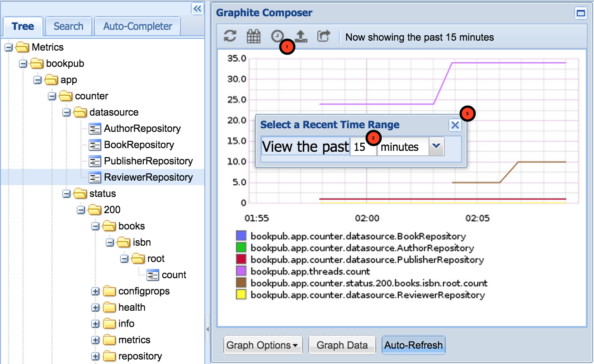Viewport: 594px width, 364px height.
Task: Toggle the Auto-Refresh button
Action: coord(414,345)
